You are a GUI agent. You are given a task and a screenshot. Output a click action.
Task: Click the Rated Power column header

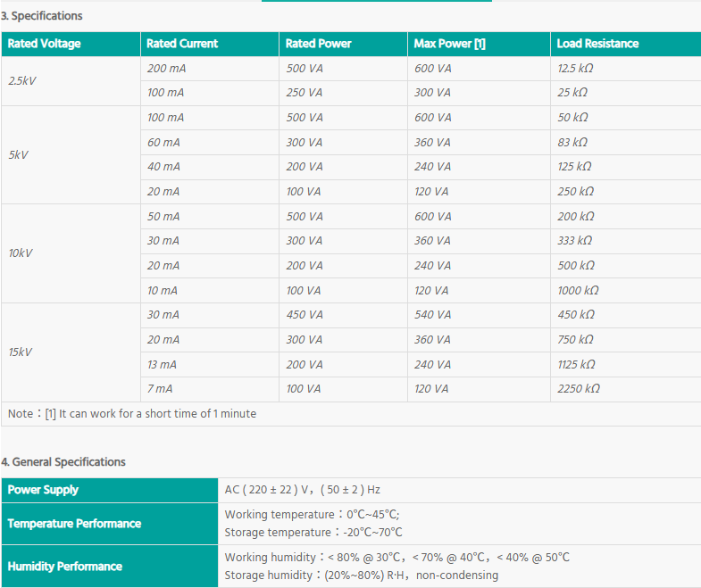(319, 44)
